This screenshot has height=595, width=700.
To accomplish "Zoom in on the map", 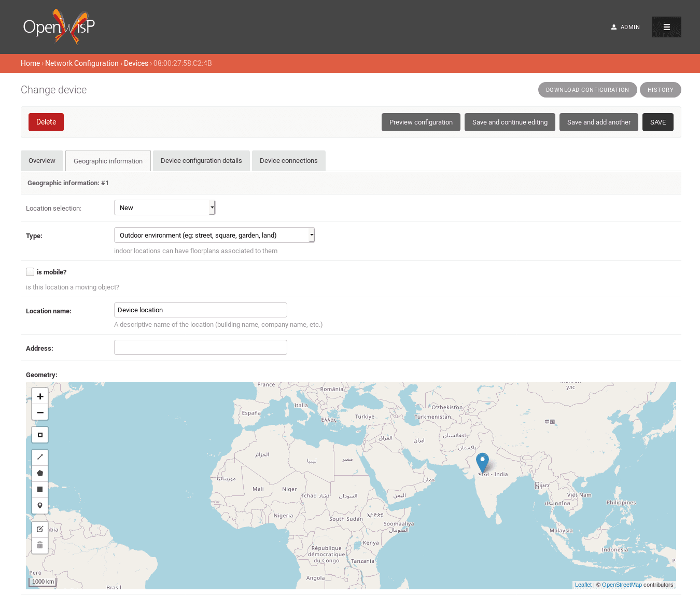I will click(x=40, y=396).
